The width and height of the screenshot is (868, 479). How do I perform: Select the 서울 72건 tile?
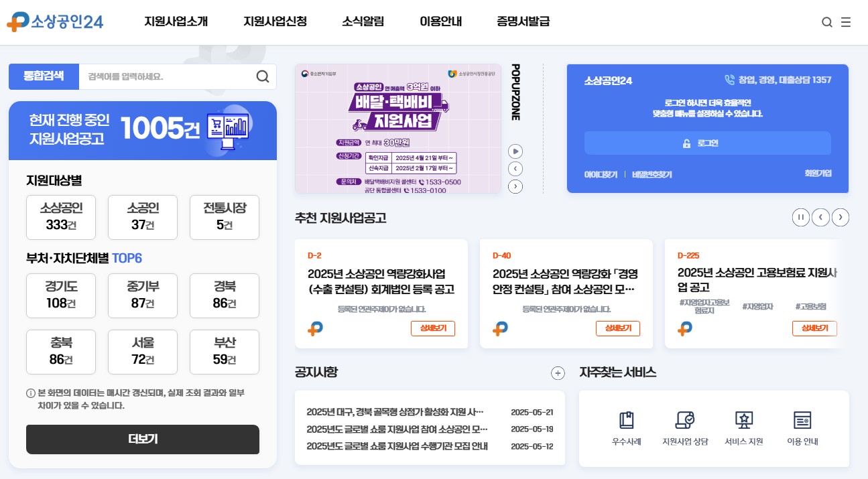coord(143,352)
